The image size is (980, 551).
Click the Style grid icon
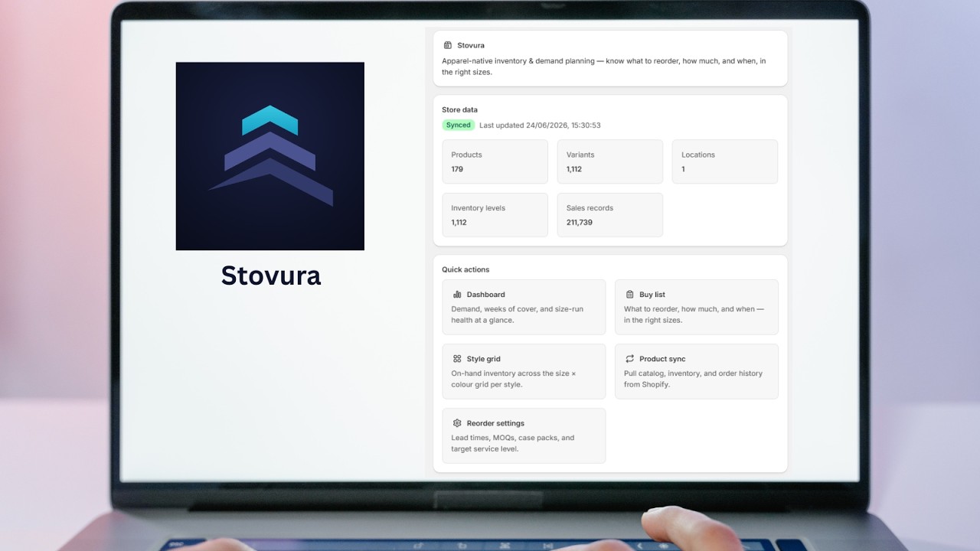point(457,358)
